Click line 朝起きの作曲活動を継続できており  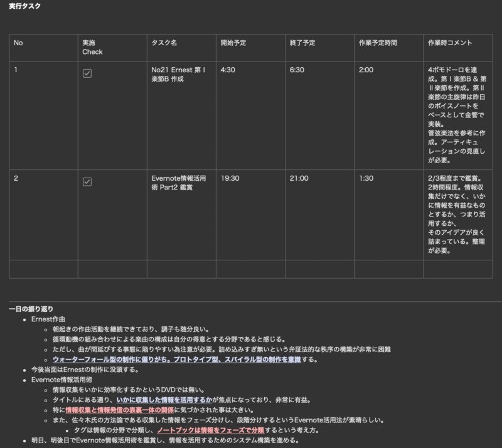(131, 329)
